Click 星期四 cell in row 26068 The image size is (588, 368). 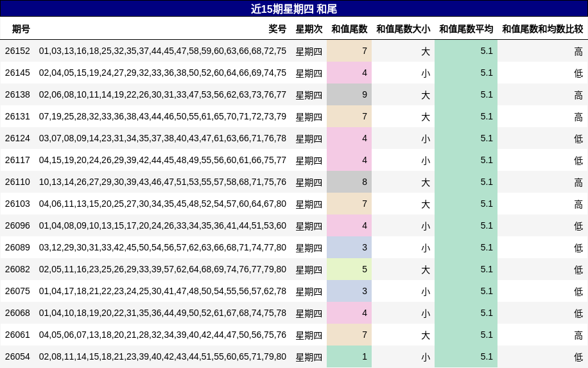pyautogui.click(x=309, y=313)
